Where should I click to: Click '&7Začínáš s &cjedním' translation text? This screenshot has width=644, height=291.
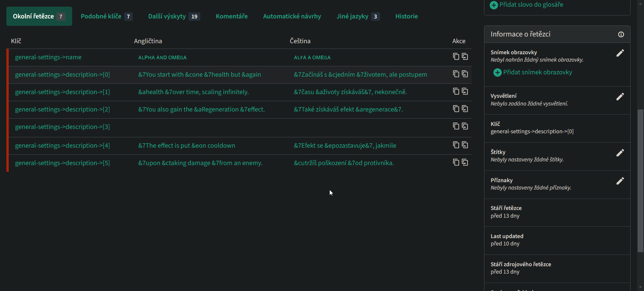(361, 75)
